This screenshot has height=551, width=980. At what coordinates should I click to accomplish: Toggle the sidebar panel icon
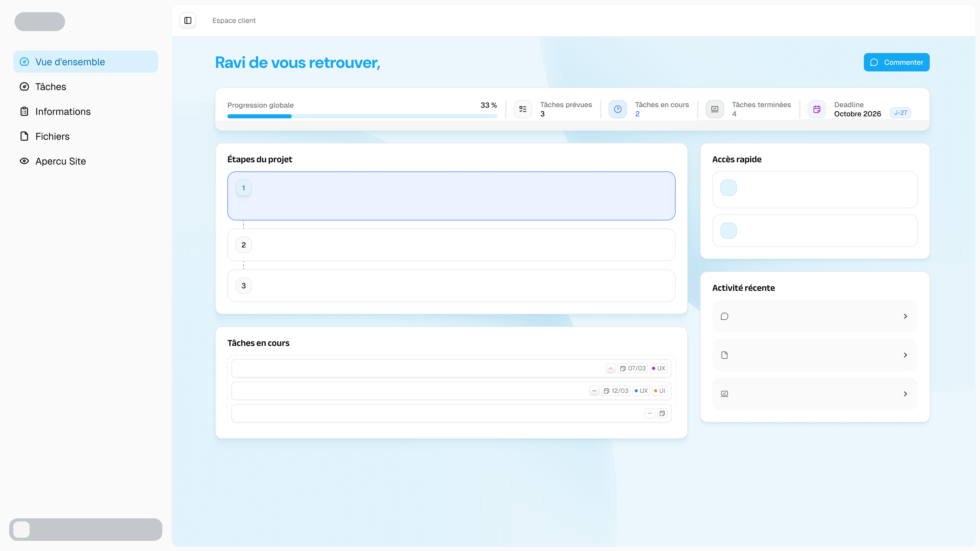tap(188, 20)
